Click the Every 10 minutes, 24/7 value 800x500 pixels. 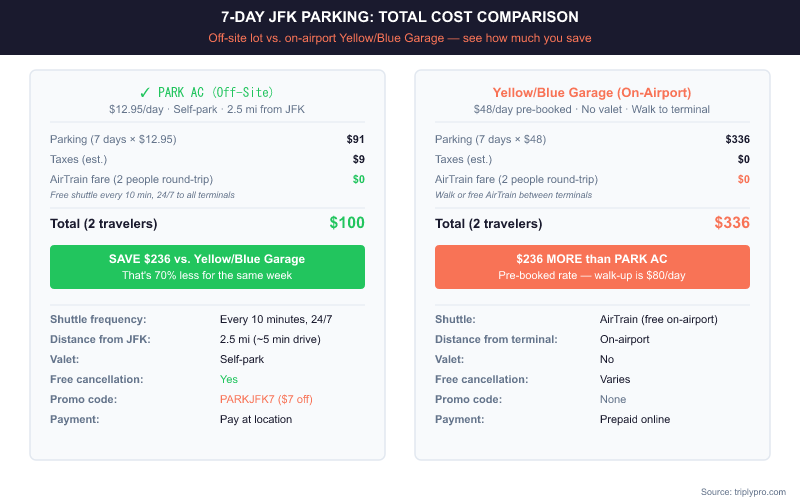tap(276, 319)
